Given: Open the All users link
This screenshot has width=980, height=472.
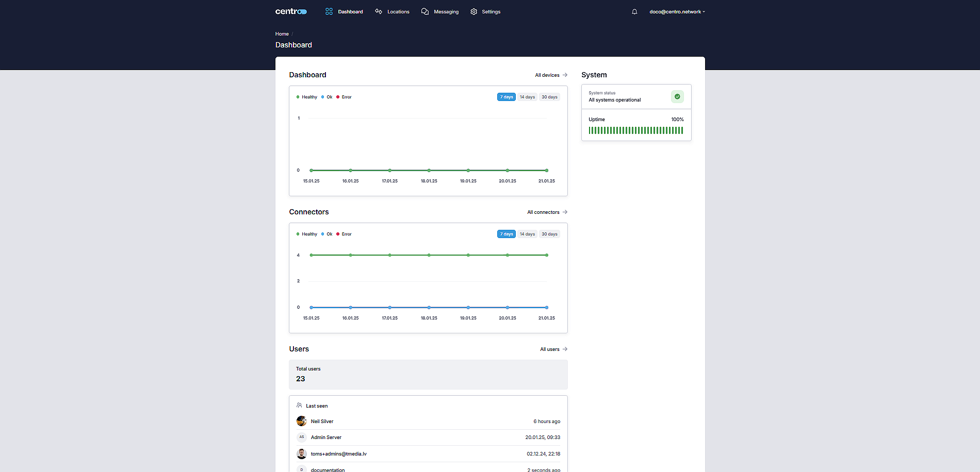Looking at the screenshot, I should (x=550, y=349).
